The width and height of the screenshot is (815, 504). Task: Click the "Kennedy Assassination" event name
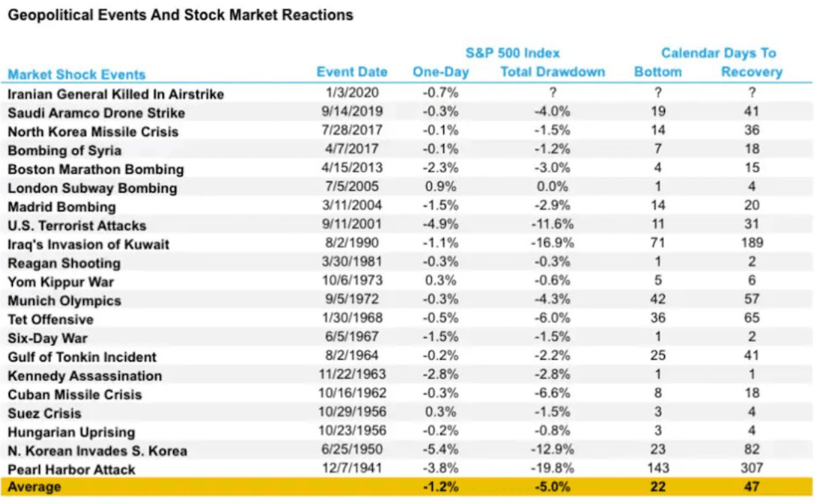[85, 375]
